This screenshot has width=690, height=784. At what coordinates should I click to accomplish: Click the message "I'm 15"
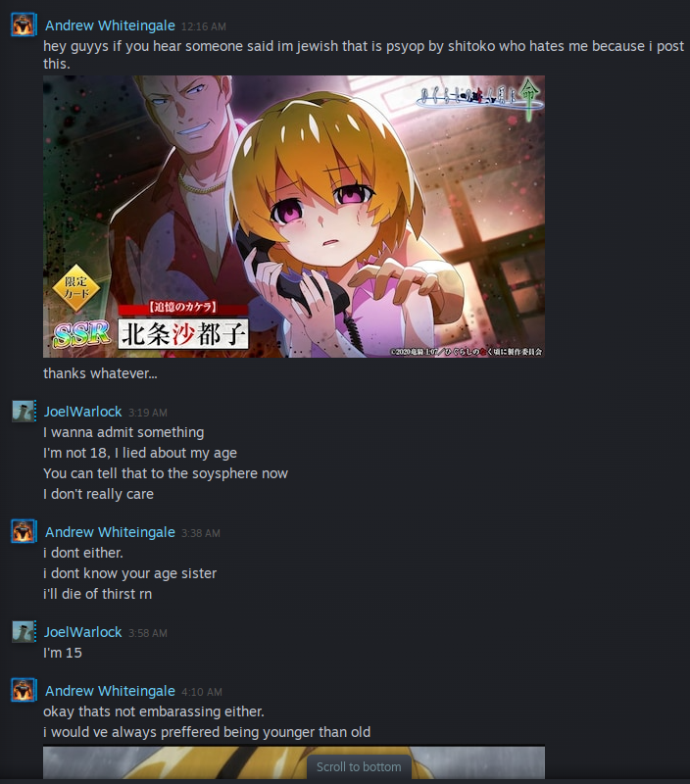tap(63, 653)
